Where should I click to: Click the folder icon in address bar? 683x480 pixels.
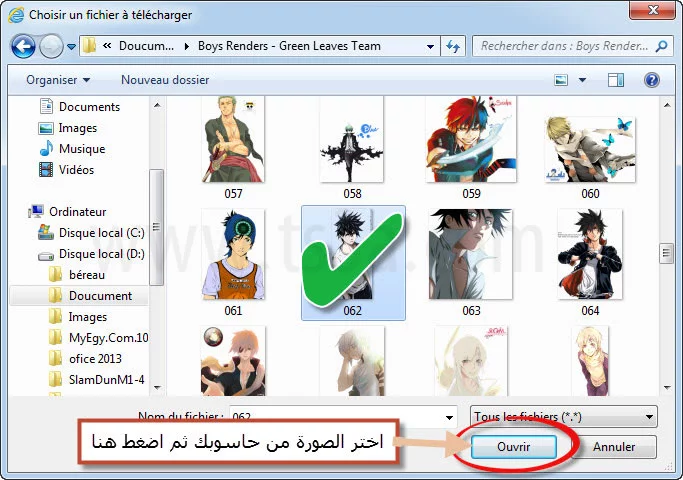(89, 46)
